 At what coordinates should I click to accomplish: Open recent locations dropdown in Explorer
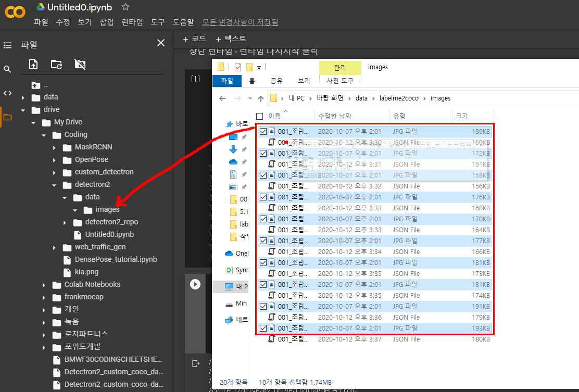pos(250,98)
